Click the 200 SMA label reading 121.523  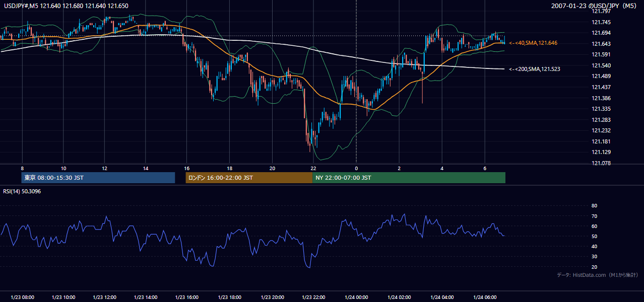pos(535,69)
